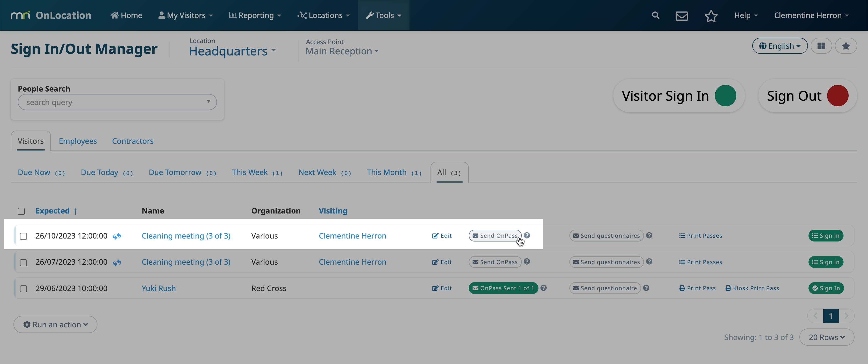The image size is (868, 364).
Task: Click the filled star bookmark page button
Action: pos(846,46)
